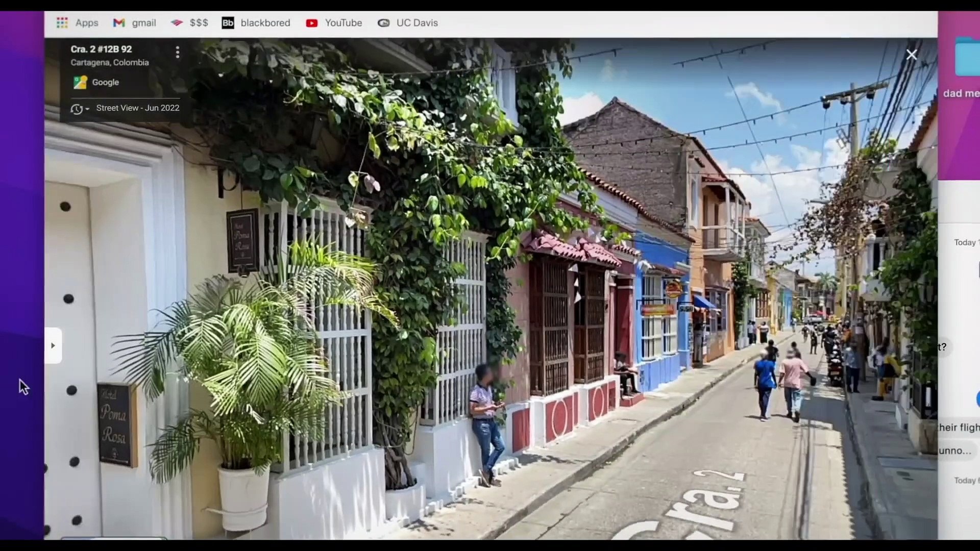Click the Street View - Jun 2022 label
The width and height of the screenshot is (980, 551).
138,108
